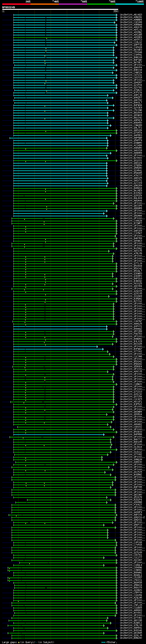This screenshot has width=146, height=644.
Task: Click UniRef100_C5FL15 label
Action: pos(131,605)
